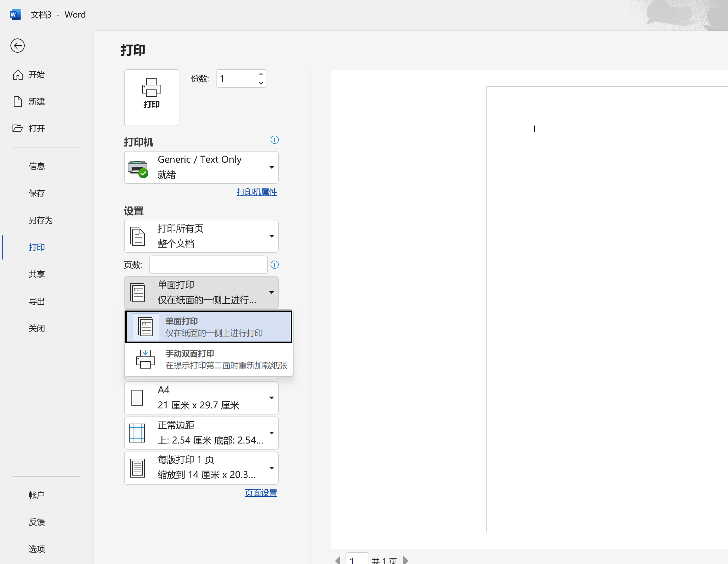Go to previous page arrow in preview
Screen dimensions: 728x564
click(337, 560)
